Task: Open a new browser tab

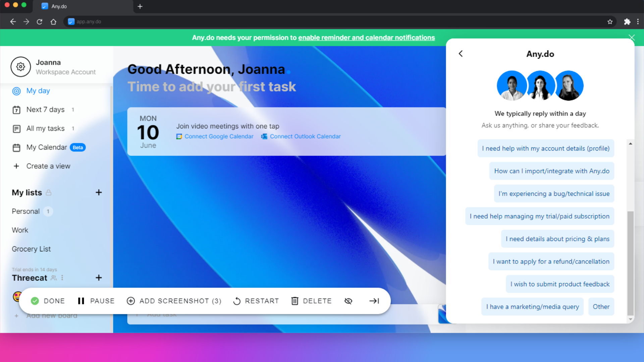Action: 140,6
